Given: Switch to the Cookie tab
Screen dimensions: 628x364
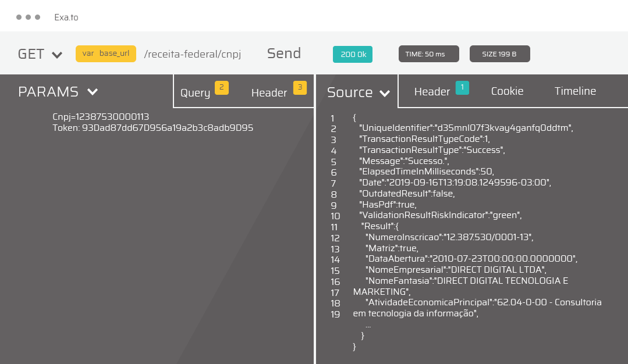Looking at the screenshot, I should (507, 91).
